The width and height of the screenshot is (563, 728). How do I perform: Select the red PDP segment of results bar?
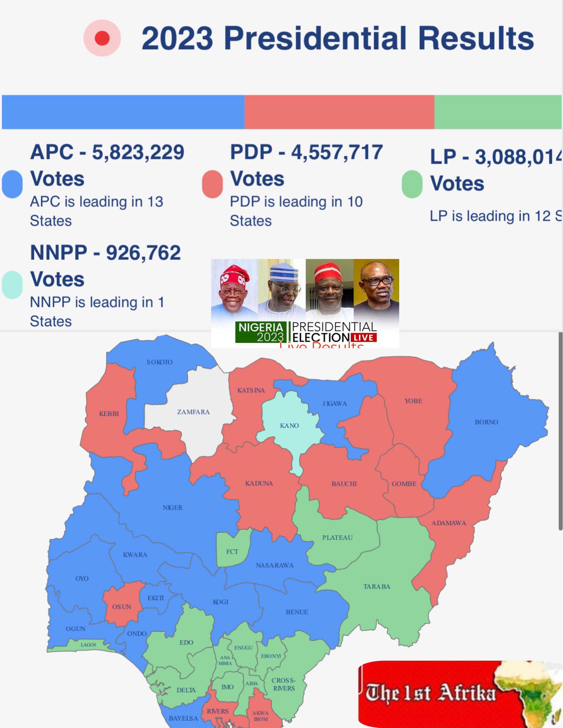[x=339, y=112]
